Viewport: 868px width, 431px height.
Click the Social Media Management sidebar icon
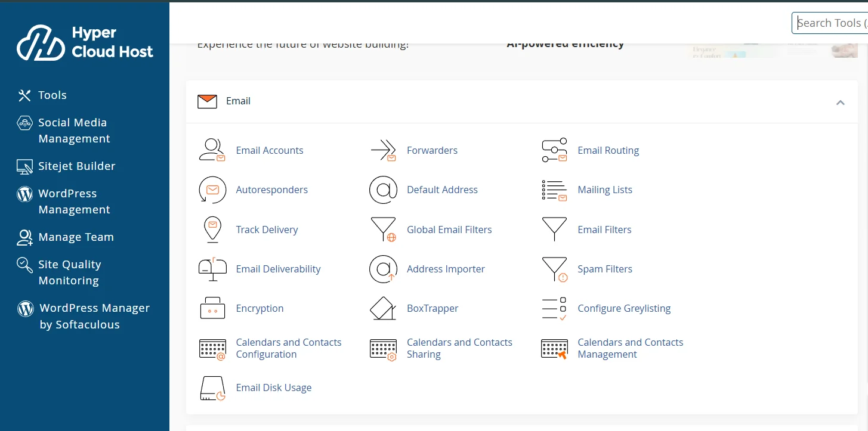pyautogui.click(x=24, y=123)
